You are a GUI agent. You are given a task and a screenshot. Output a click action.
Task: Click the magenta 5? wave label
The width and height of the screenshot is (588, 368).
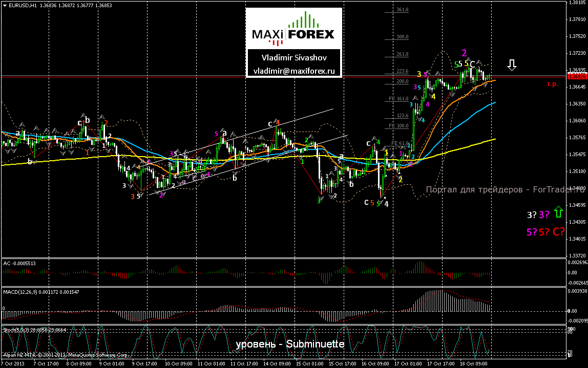[532, 232]
